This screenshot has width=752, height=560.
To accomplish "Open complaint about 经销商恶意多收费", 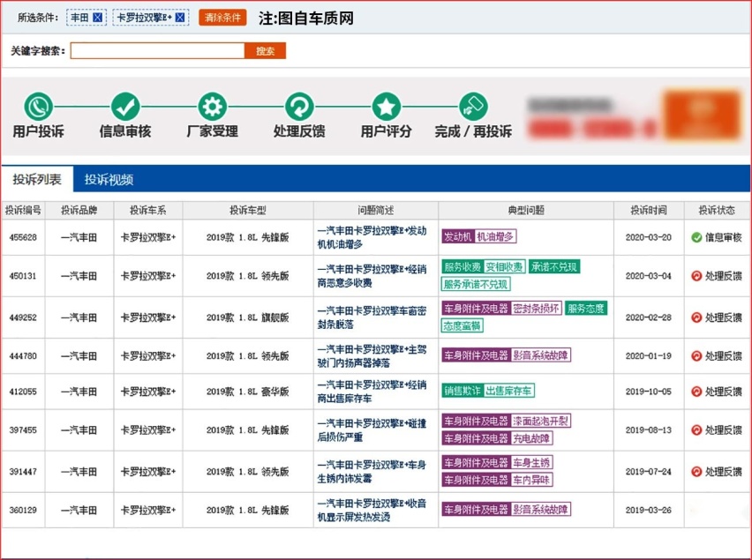I will [372, 276].
